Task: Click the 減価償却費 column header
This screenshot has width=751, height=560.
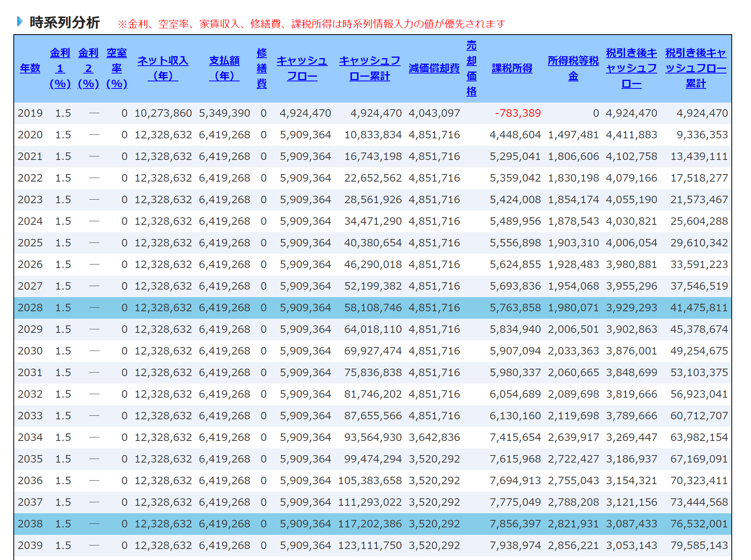Action: [434, 68]
